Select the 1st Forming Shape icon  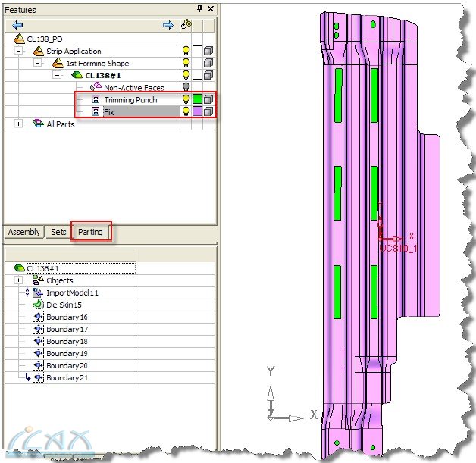click(x=58, y=63)
